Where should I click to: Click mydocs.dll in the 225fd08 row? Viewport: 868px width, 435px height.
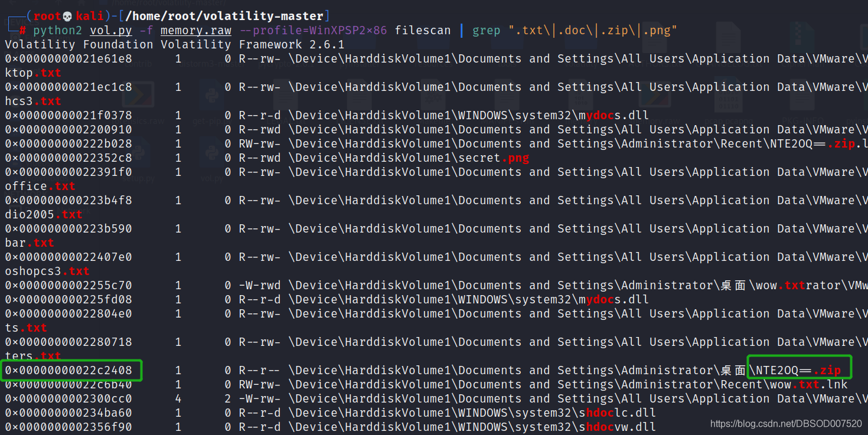[613, 299]
